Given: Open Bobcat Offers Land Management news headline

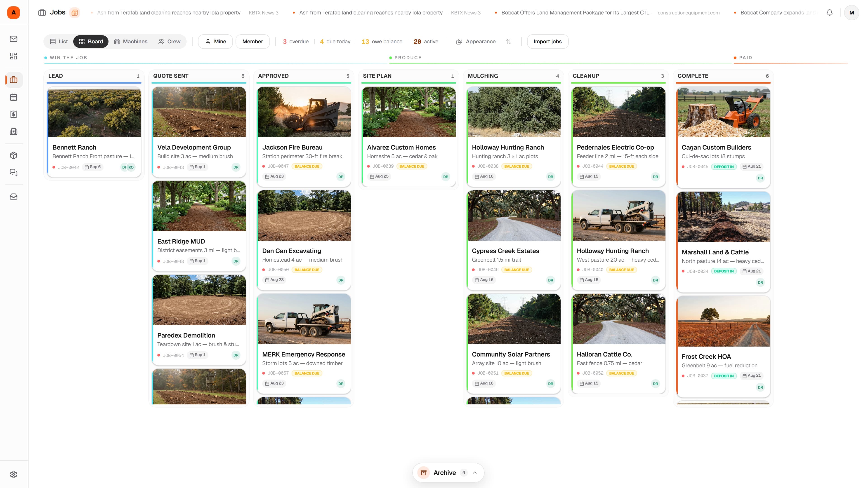Looking at the screenshot, I should [x=575, y=12].
